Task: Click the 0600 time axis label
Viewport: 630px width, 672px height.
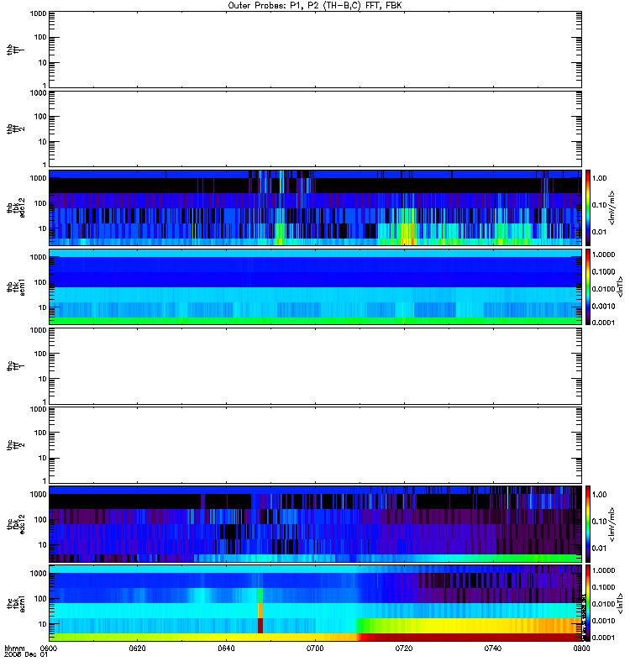Action: click(x=49, y=648)
